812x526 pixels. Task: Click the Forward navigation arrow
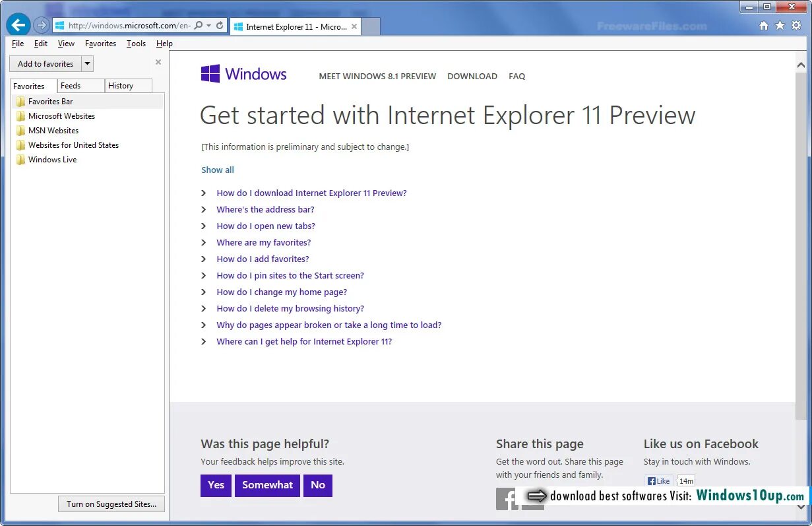(42, 26)
